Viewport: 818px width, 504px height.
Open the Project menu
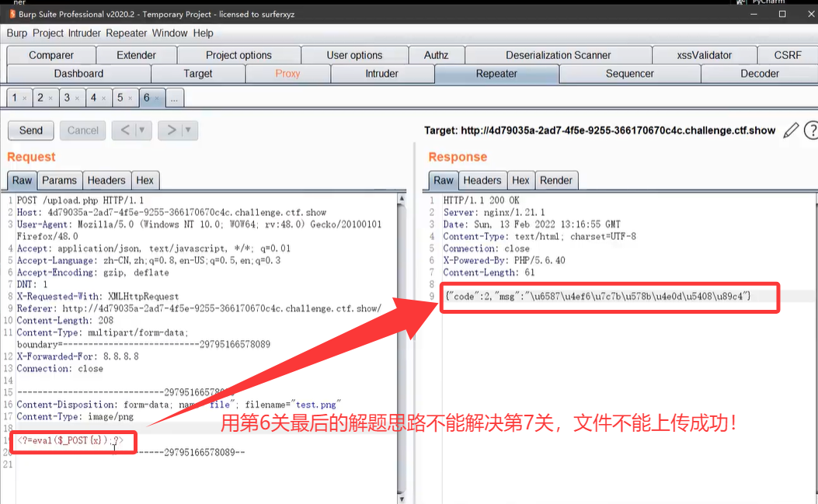point(48,33)
